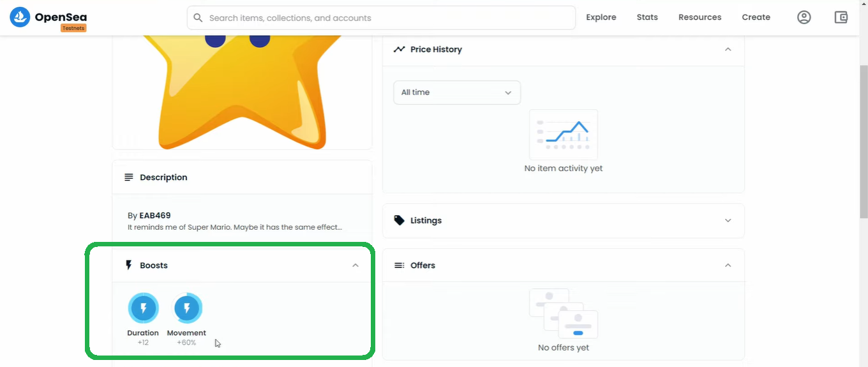
Task: Click the search magnifier icon
Action: pyautogui.click(x=198, y=18)
